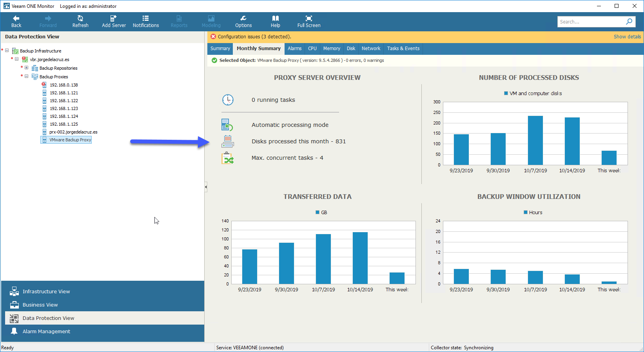Open Alarm Management bell icon
The image size is (644, 352).
tap(14, 331)
